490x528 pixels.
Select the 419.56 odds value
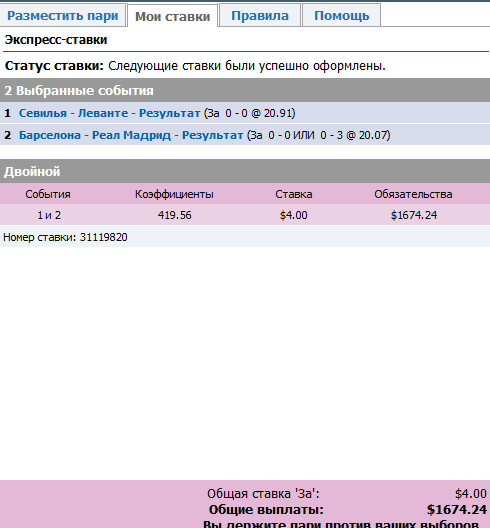coord(174,215)
